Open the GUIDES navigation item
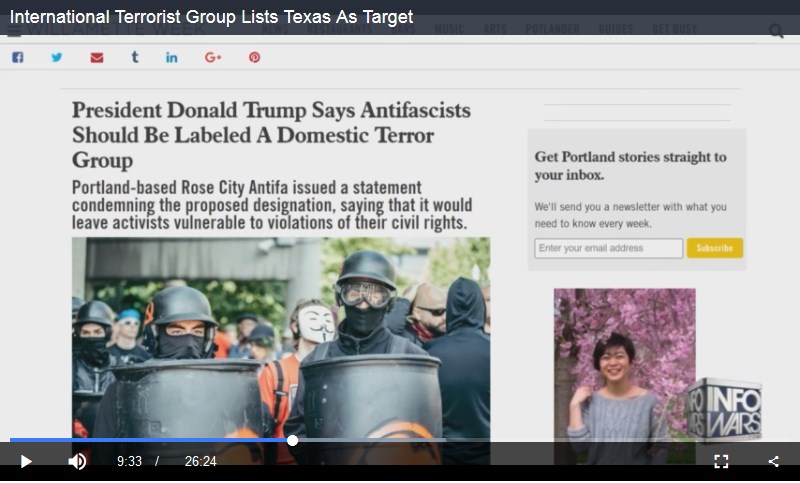This screenshot has height=483, width=800. (x=616, y=29)
